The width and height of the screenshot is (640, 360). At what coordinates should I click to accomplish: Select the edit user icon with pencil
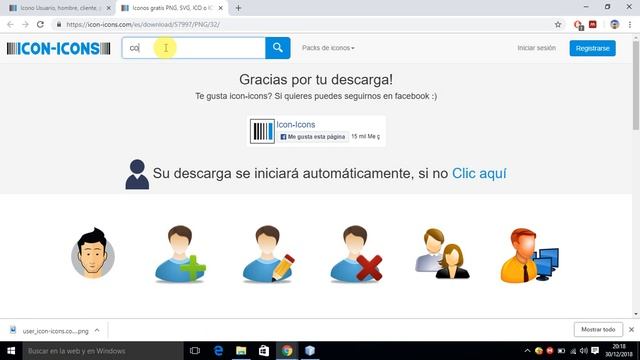[268, 254]
